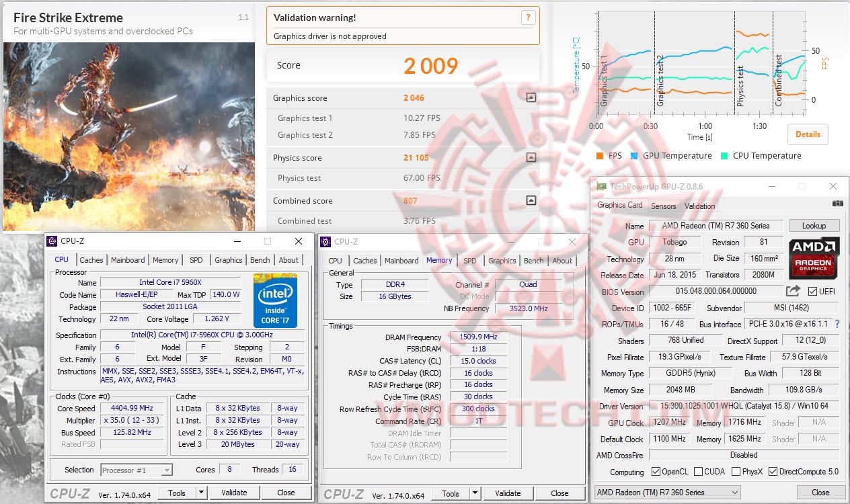The image size is (850, 504).
Task: Click the Core Speed 4404.99 MHz field
Action: pyautogui.click(x=132, y=409)
